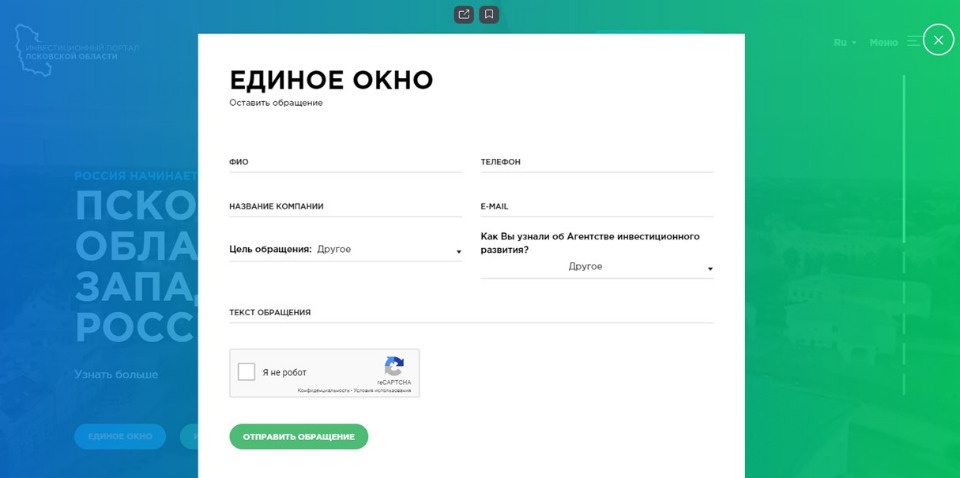Open the Меню item in header
Image resolution: width=960 pixels, height=478 pixels.
[883, 42]
